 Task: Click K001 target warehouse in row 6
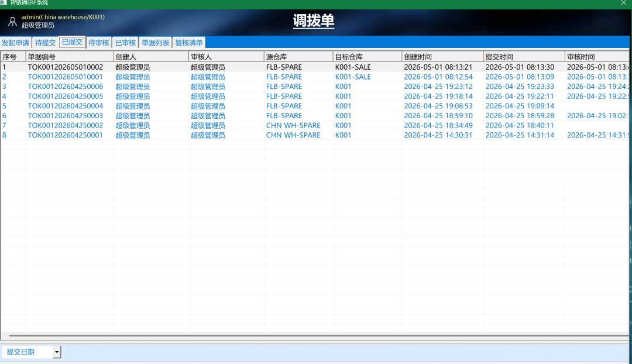pos(343,115)
